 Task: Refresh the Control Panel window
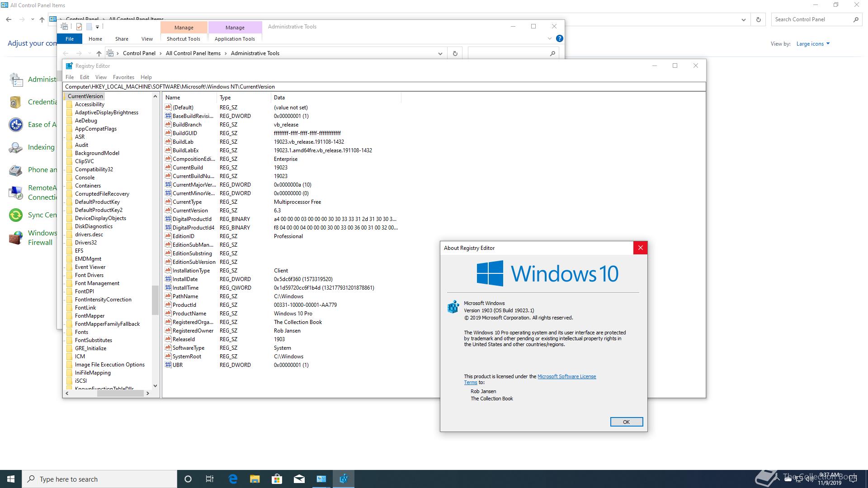(x=759, y=19)
